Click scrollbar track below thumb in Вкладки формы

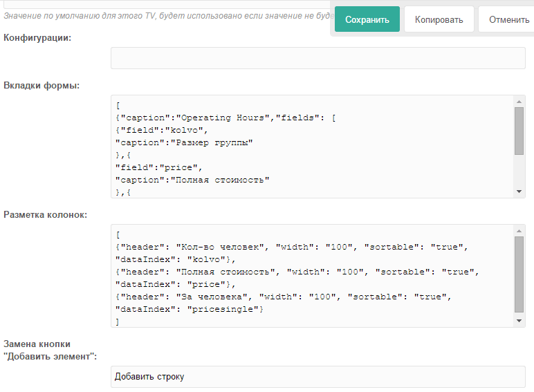click(x=519, y=171)
